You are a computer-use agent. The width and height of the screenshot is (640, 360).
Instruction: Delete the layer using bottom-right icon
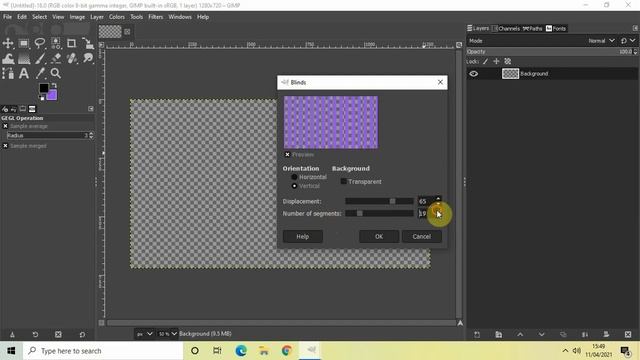pos(628,334)
